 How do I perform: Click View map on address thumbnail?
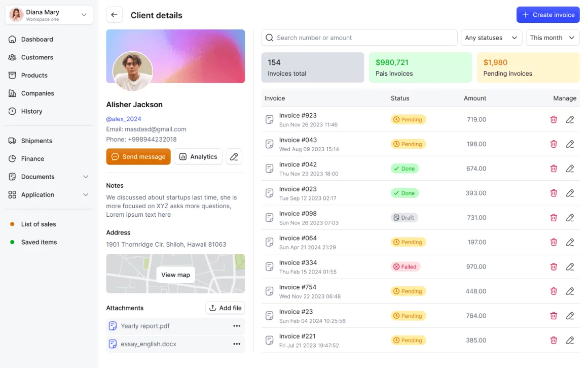(175, 275)
